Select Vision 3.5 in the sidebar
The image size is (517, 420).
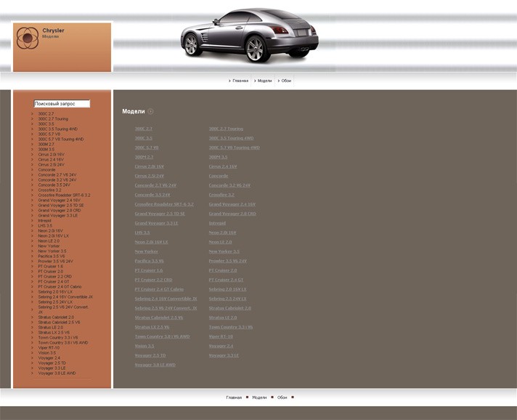[x=46, y=352]
